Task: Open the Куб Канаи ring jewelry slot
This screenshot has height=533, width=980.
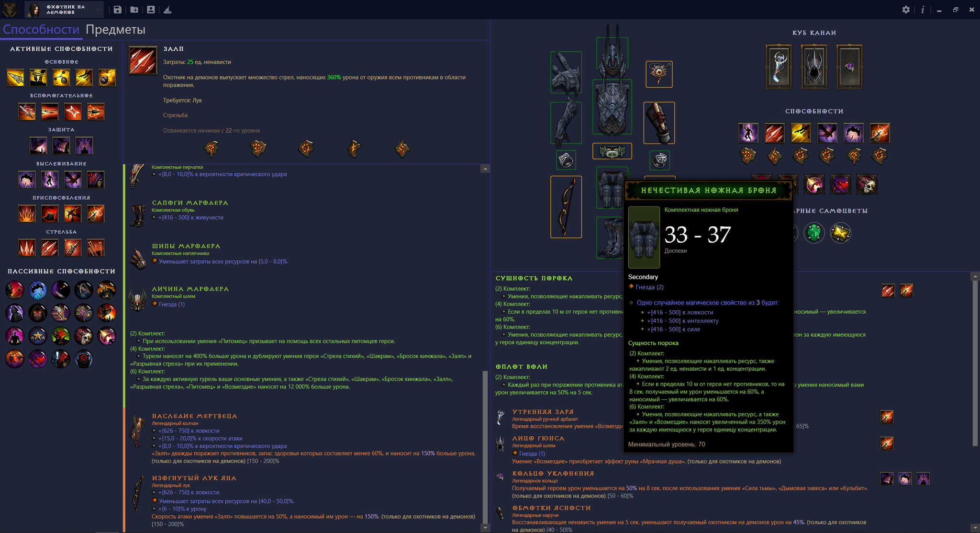Action: (x=849, y=67)
